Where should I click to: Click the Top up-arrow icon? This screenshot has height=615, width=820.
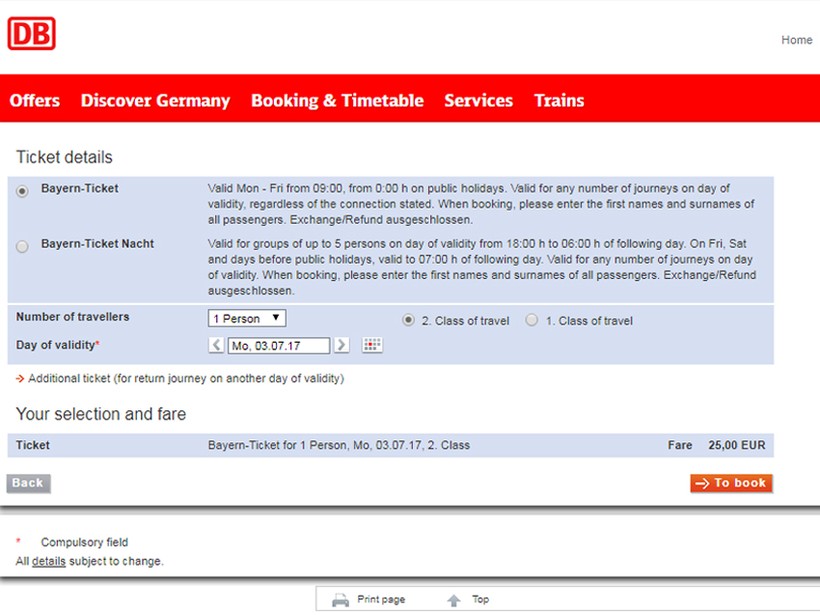coord(454,600)
